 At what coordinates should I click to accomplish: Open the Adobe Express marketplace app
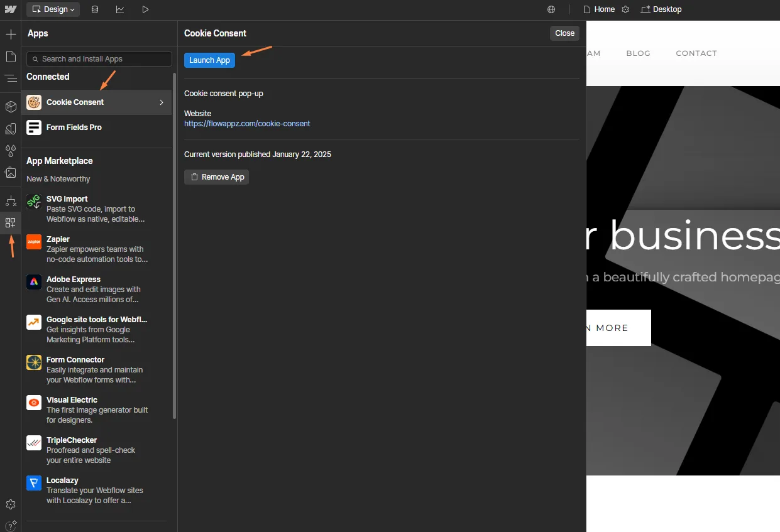[96, 290]
